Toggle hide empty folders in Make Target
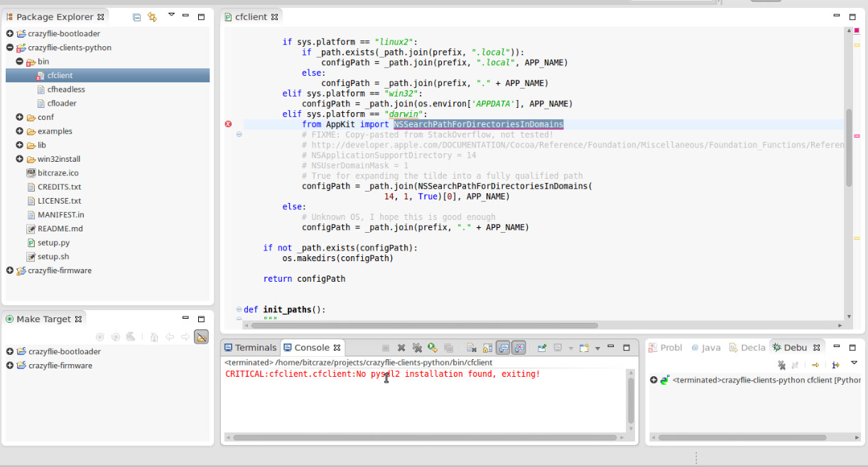Viewport: 868px width, 467px height. pyautogui.click(x=201, y=337)
